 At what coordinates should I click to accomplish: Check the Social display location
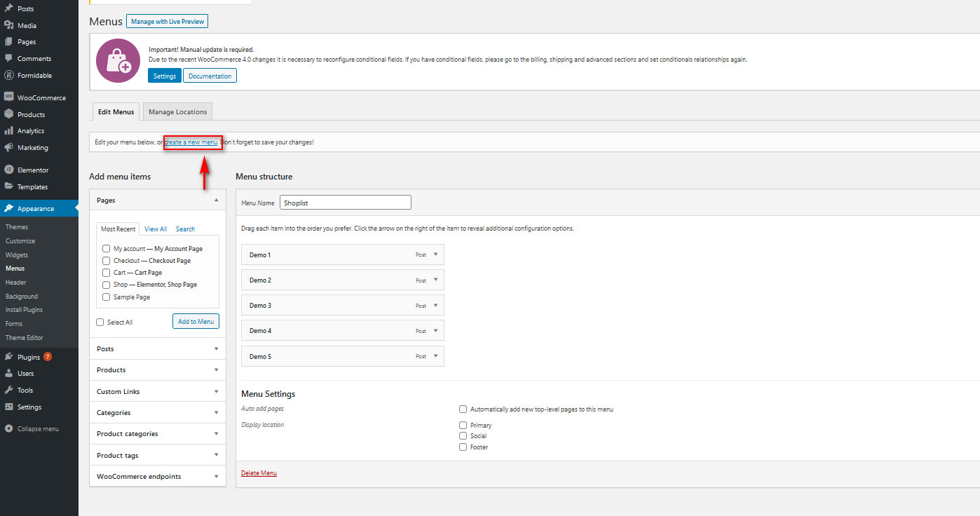pyautogui.click(x=463, y=436)
